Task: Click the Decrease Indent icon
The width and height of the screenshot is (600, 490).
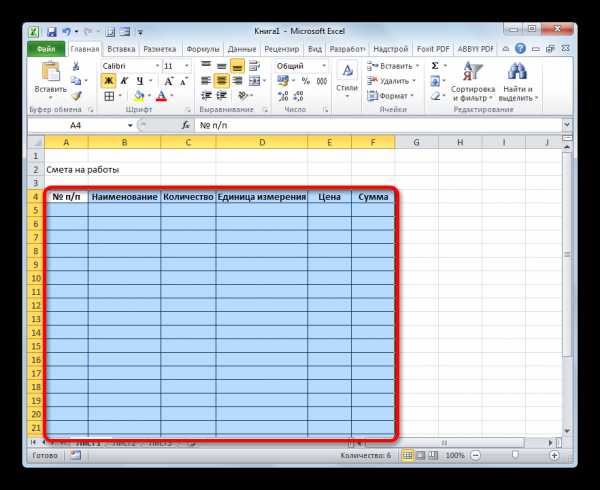Action: pyautogui.click(x=206, y=96)
